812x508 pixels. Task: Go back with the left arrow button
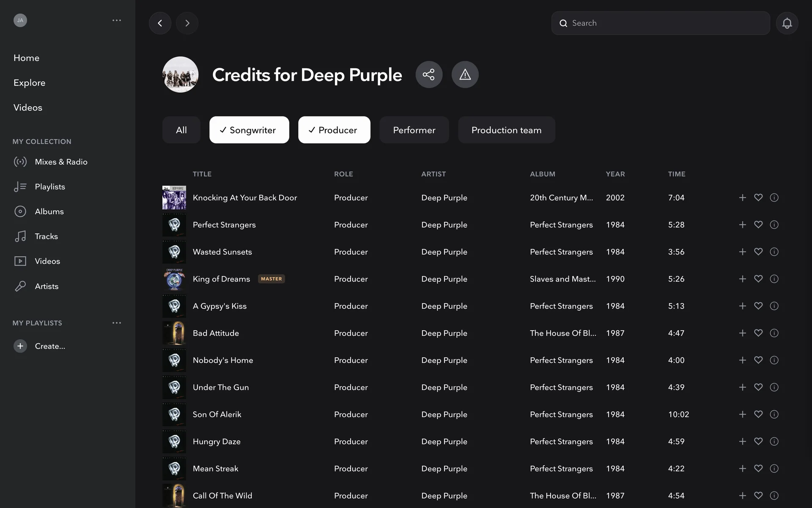point(160,23)
